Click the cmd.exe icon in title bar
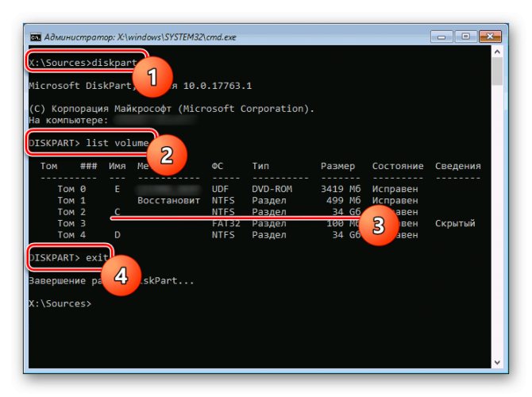 [36, 37]
